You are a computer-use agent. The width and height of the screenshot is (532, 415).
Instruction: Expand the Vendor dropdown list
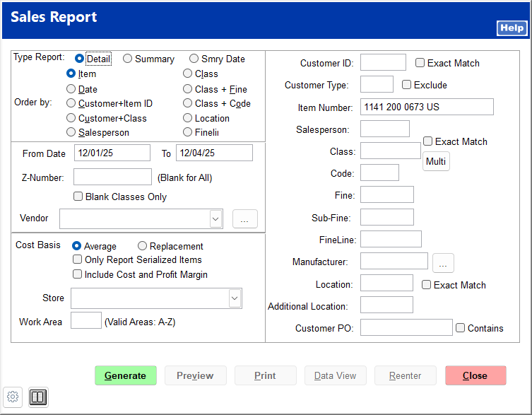pyautogui.click(x=215, y=219)
